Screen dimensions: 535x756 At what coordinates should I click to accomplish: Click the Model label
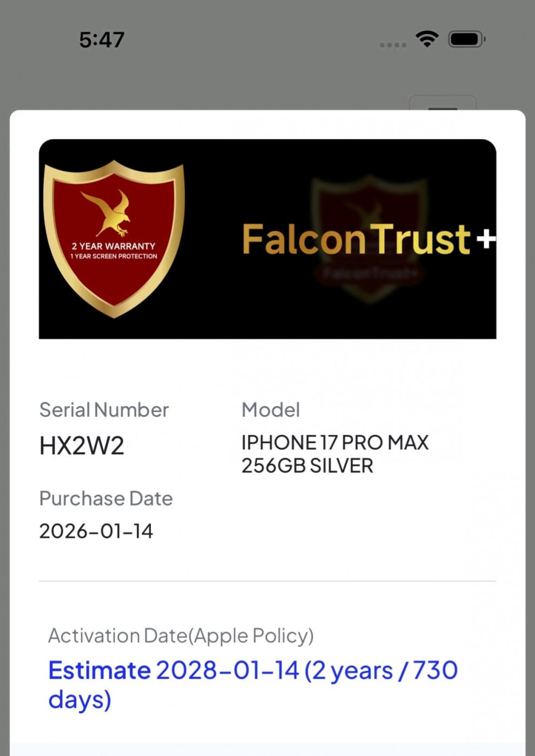click(270, 410)
